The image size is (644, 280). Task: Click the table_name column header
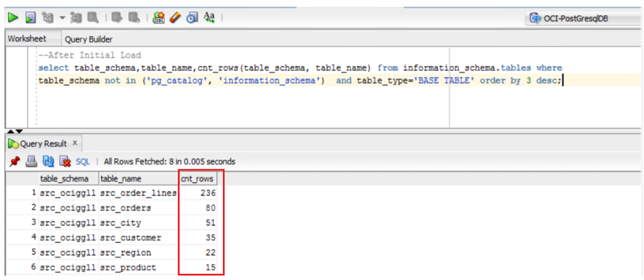tap(138, 179)
